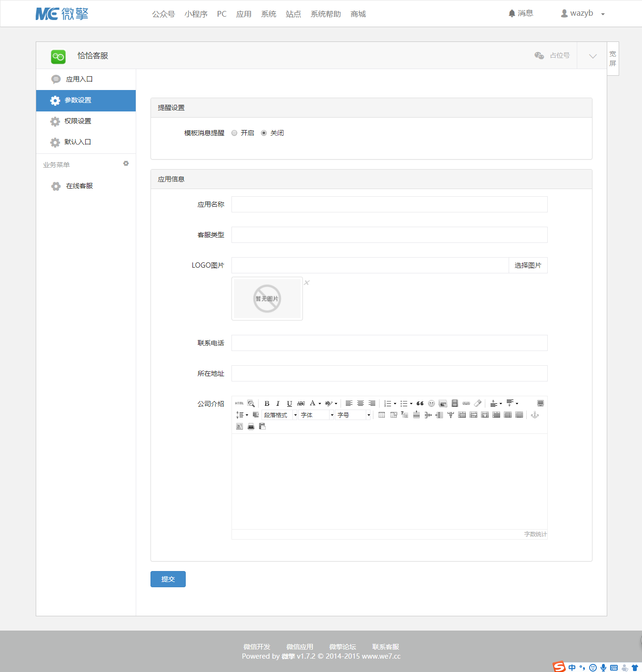Toggle bold formatting in the editor
This screenshot has height=672, width=642.
point(267,403)
